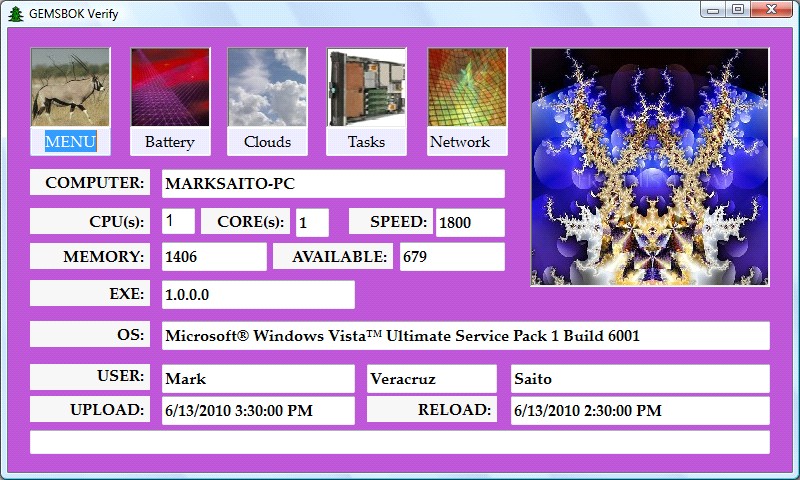800x480 pixels.
Task: Click the MARKSAITO-PC computer name field
Action: (333, 184)
